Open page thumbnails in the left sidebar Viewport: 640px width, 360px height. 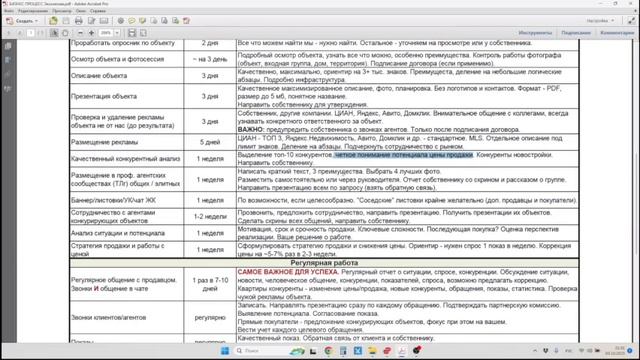coord(8,46)
